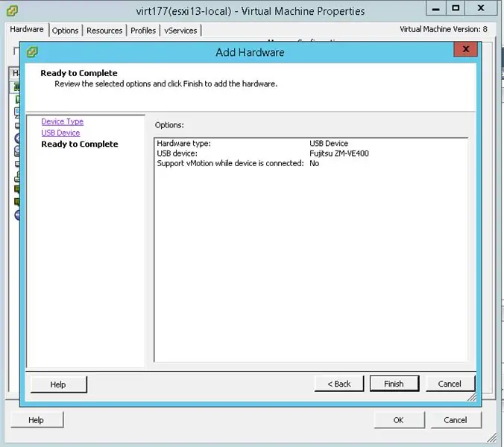504x447 pixels.
Task: Click 'Virtual Machine Version: 8' text
Action: click(x=444, y=29)
